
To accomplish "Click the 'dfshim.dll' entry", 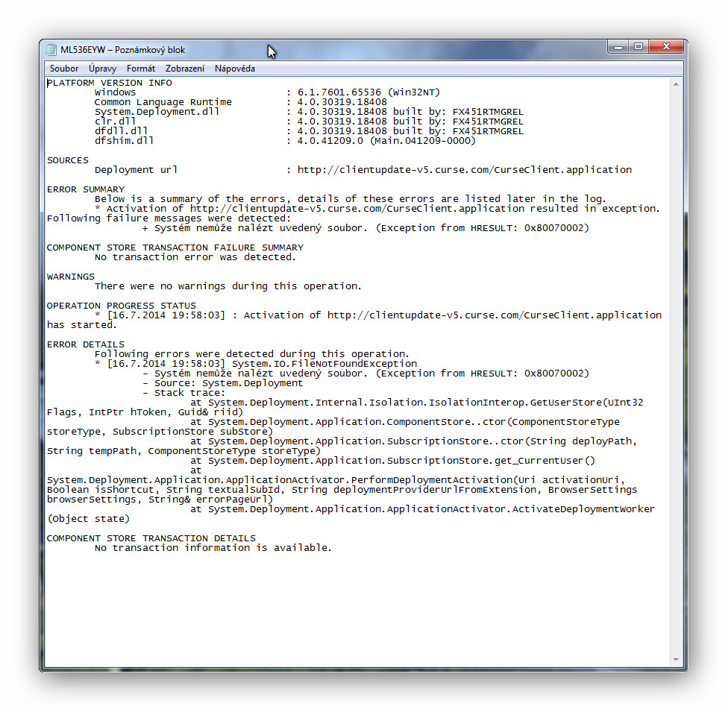I will tap(124, 141).
